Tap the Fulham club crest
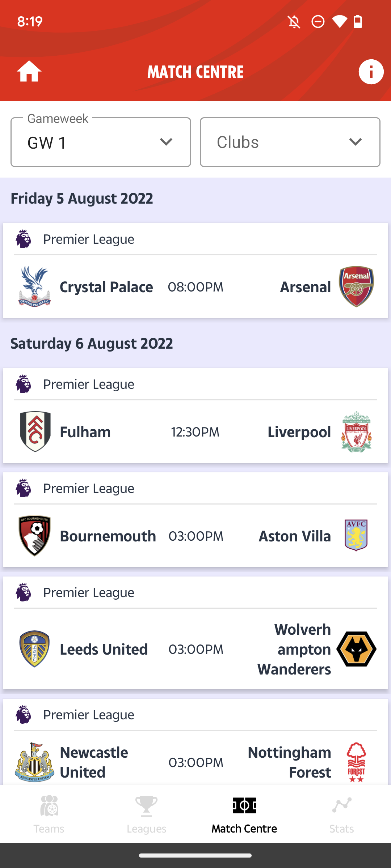Screen dimensions: 391x868 (35, 431)
